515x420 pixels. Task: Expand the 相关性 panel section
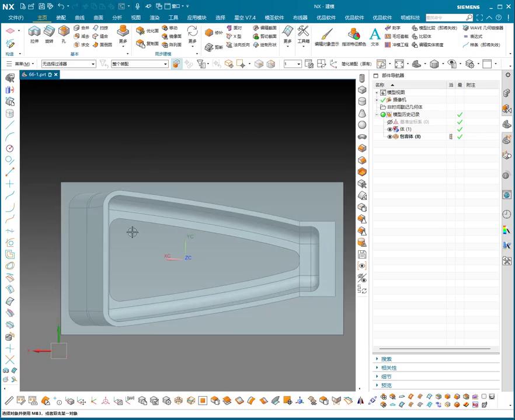point(389,367)
